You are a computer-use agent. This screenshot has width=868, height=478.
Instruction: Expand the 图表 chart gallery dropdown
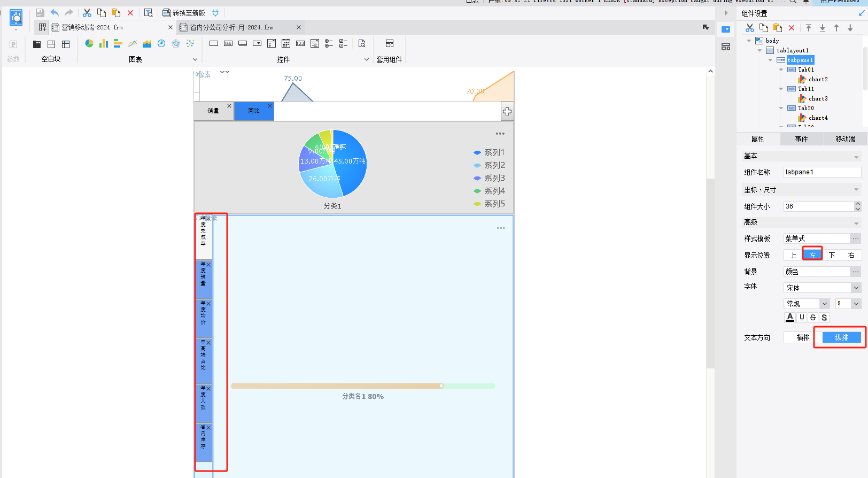point(195,59)
